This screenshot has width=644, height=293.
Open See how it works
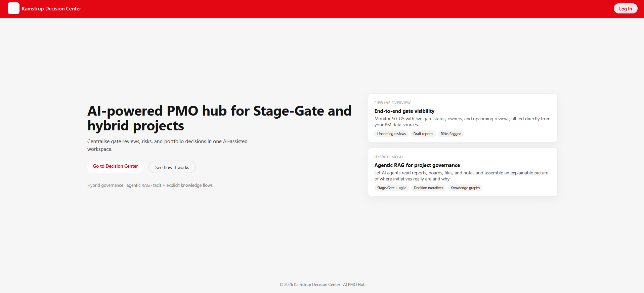coord(172,167)
